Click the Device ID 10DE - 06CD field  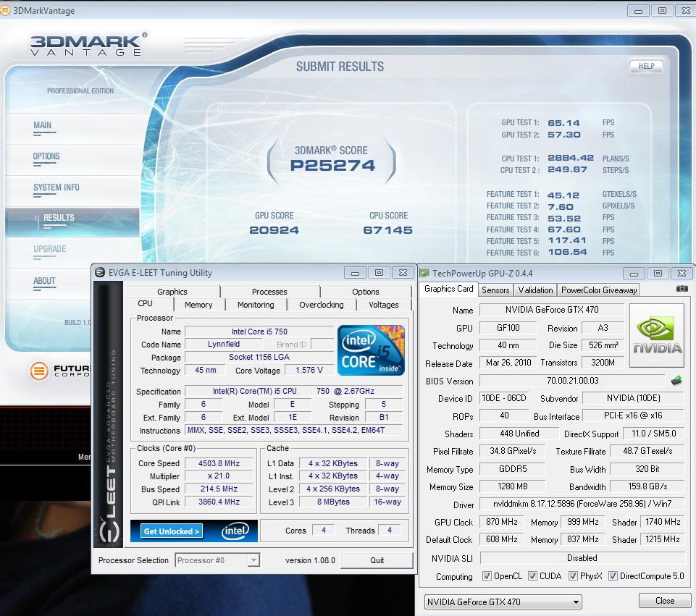click(504, 398)
